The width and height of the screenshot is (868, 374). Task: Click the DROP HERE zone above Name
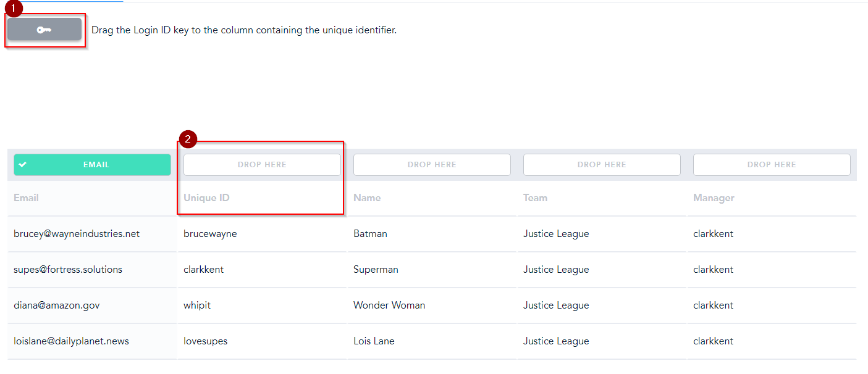[432, 165]
